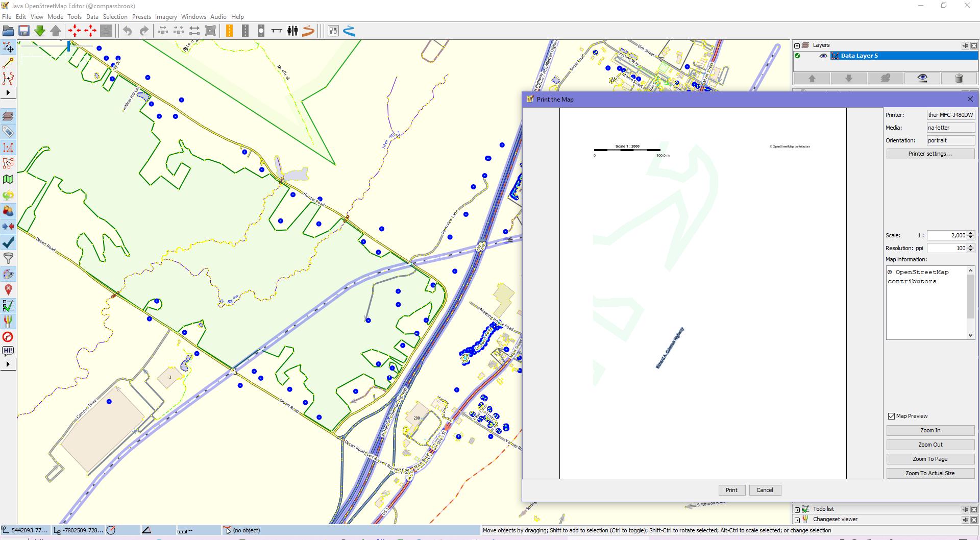The width and height of the screenshot is (980, 540).
Task: Click the Todo list checklist sidebar icon
Action: tap(8, 306)
